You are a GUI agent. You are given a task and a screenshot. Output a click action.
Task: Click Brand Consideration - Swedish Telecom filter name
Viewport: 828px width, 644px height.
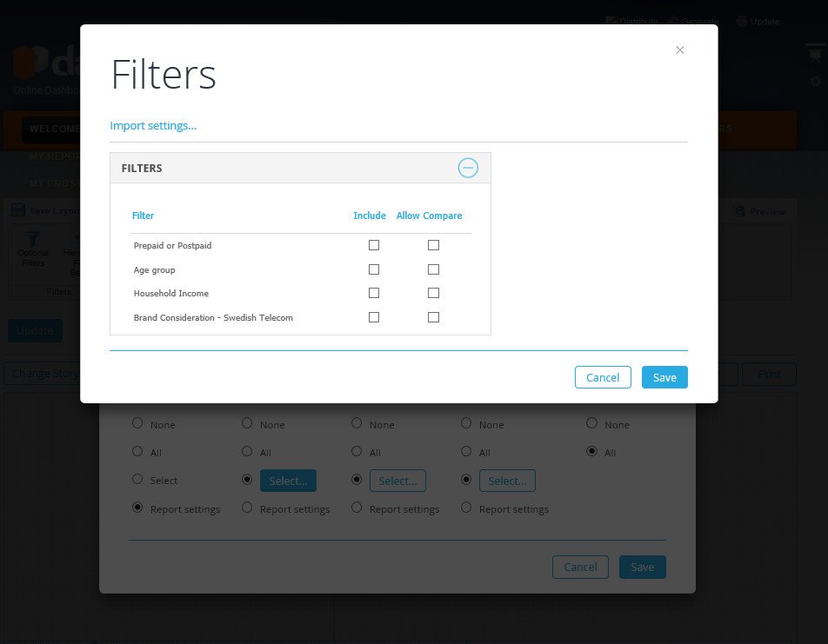(213, 317)
